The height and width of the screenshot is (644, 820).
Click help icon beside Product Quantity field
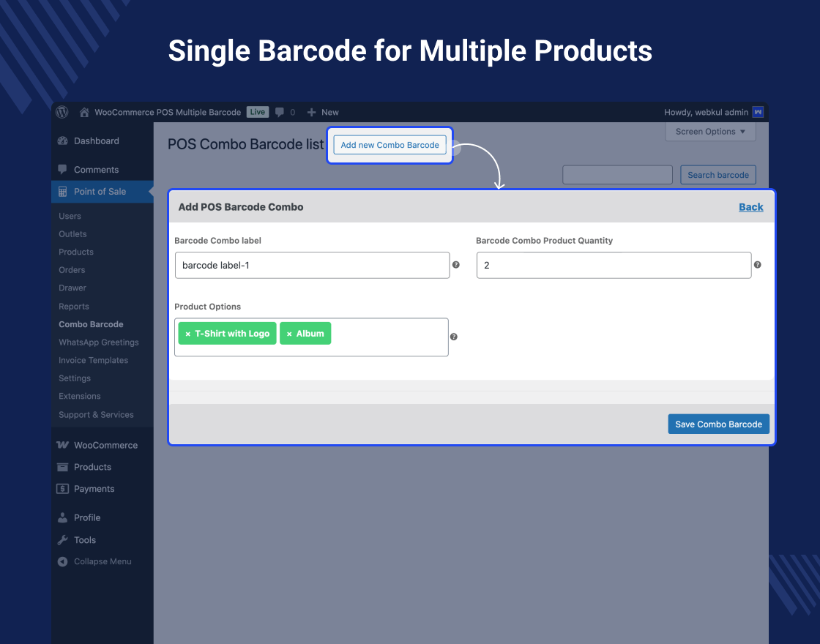point(758,265)
